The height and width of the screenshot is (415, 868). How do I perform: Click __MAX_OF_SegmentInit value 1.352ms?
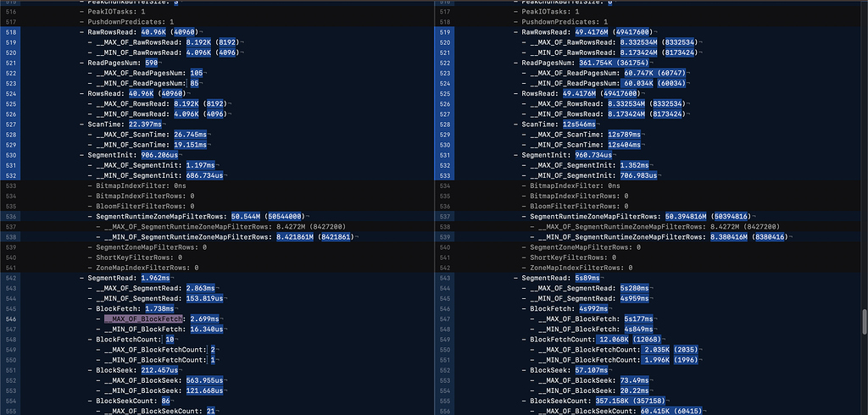pyautogui.click(x=634, y=165)
